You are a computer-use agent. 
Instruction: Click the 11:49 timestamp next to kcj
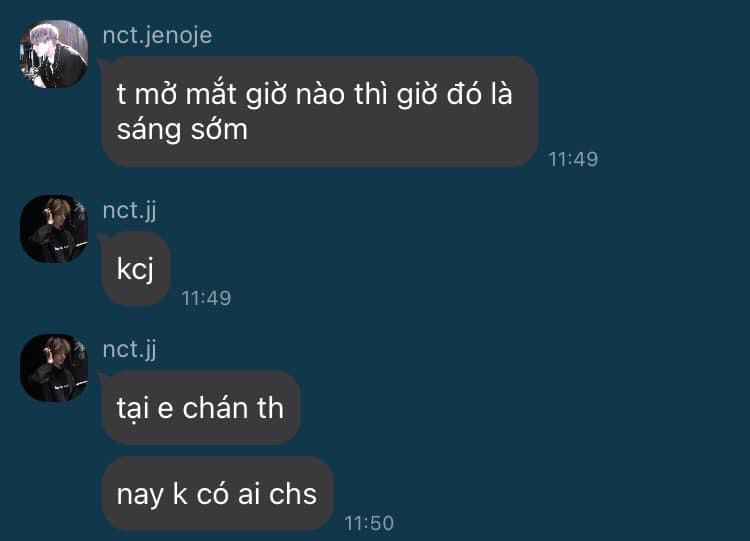point(206,298)
